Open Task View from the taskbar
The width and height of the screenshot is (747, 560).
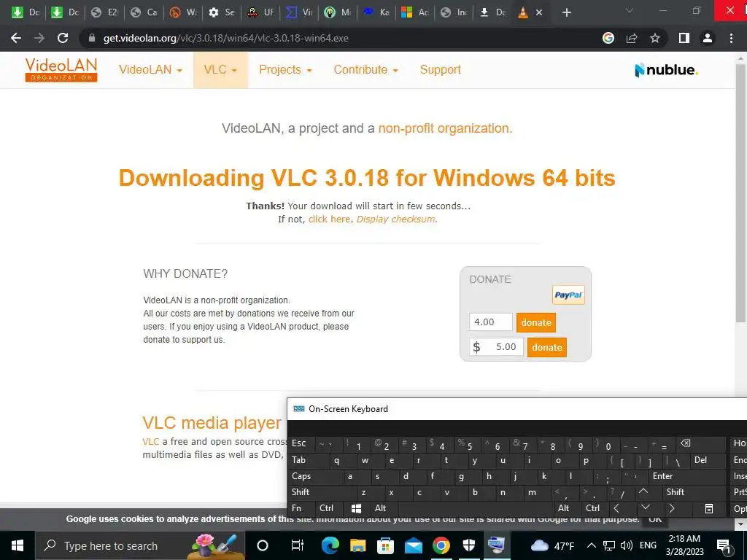[x=298, y=545]
